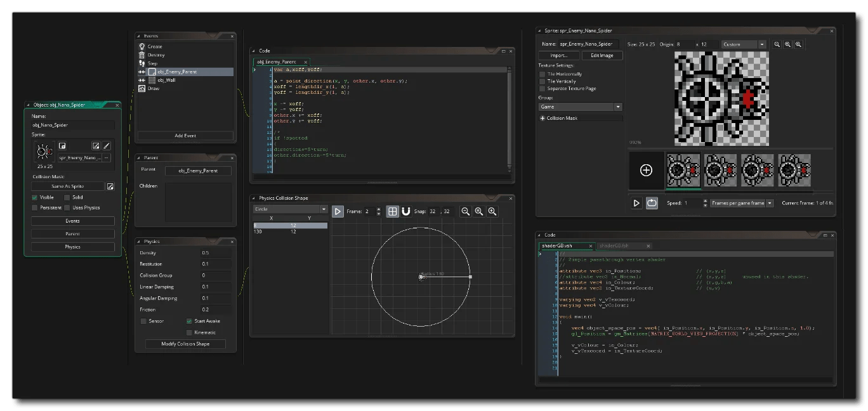Play the sprite animation preview
This screenshot has width=868, height=411.
(635, 203)
